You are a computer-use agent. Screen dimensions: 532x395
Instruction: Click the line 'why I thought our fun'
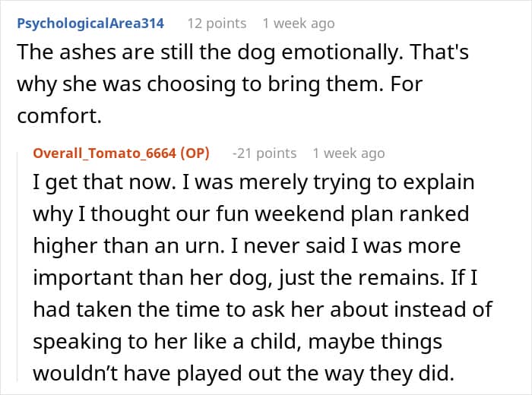coord(251,214)
